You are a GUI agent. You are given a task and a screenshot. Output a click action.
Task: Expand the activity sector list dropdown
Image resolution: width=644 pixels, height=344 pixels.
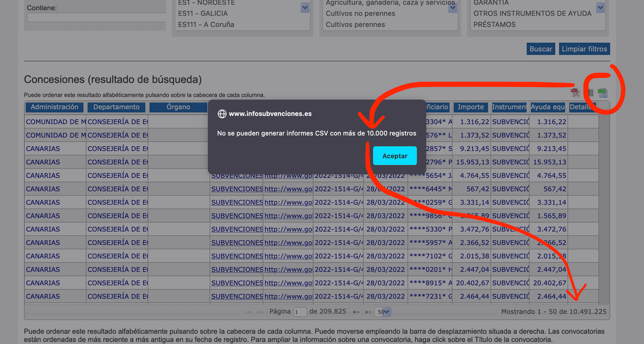[x=452, y=8]
